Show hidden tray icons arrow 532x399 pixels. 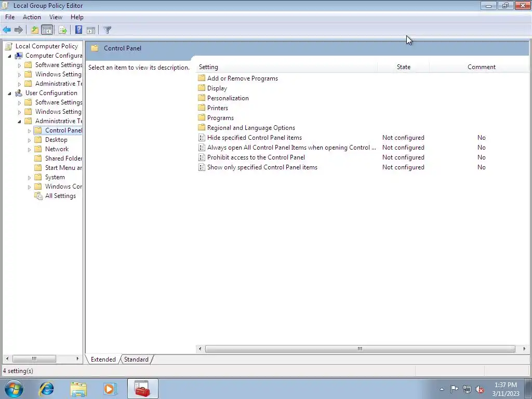click(442, 389)
